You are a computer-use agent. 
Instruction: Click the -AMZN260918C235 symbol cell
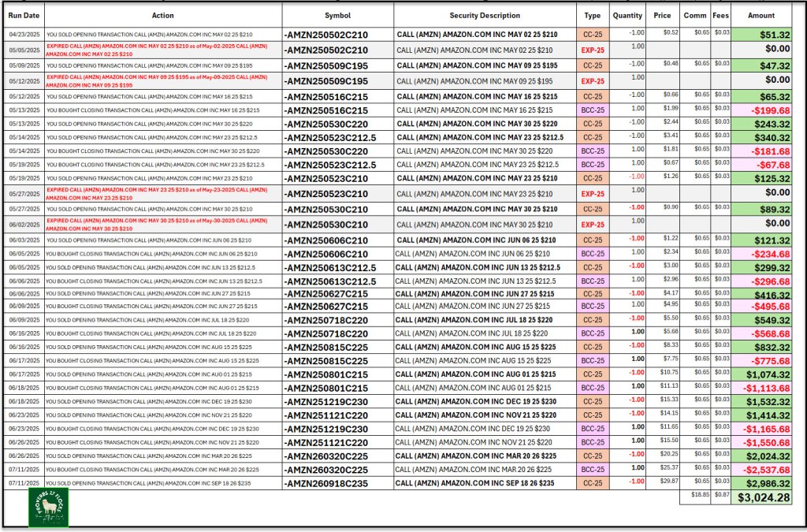(x=337, y=483)
